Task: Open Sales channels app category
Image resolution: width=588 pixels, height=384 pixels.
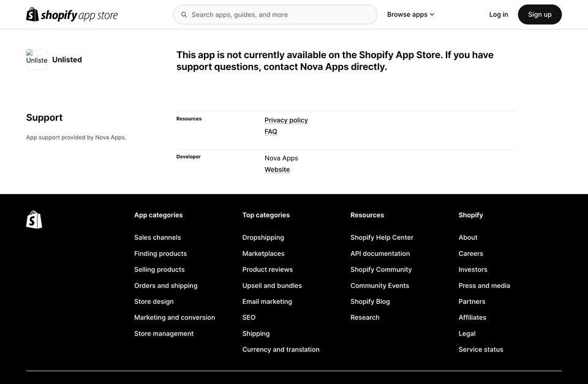Action: click(x=157, y=238)
